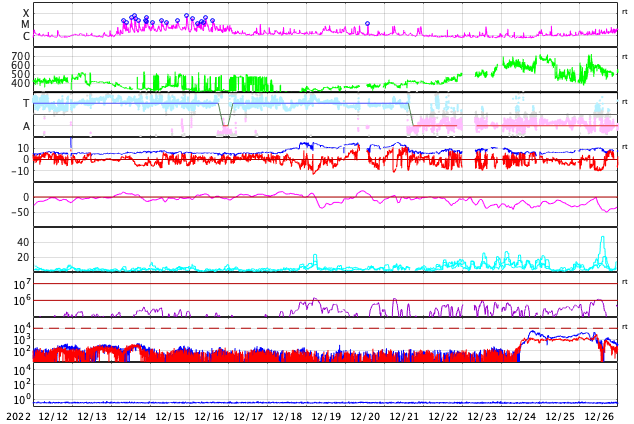
Task: Select the A sector label
Action: point(26,127)
